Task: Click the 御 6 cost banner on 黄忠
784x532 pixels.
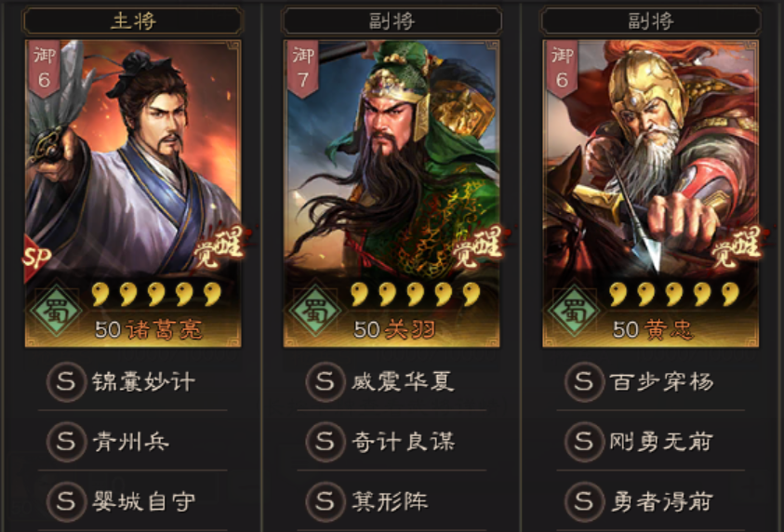Action: 562,69
